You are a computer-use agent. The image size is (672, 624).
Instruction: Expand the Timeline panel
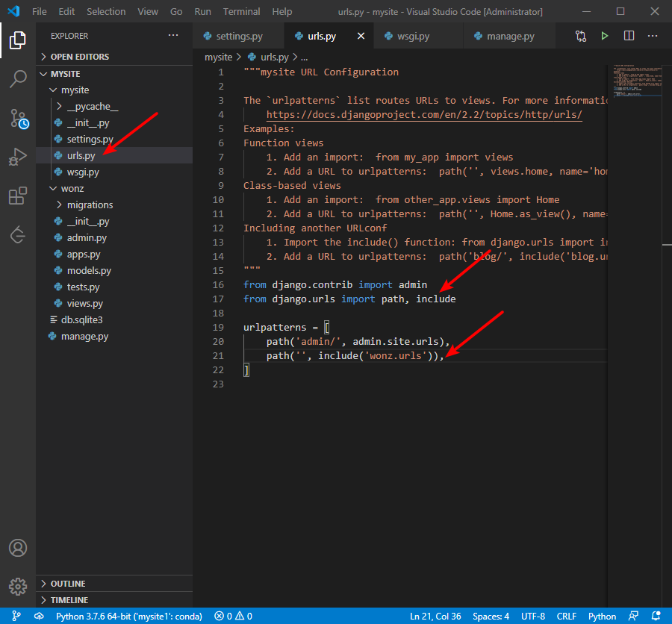pos(114,600)
